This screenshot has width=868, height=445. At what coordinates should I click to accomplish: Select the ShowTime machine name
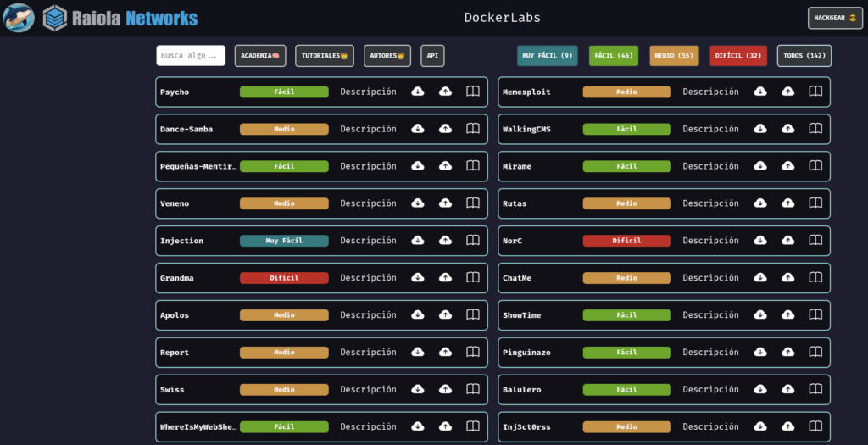point(521,315)
